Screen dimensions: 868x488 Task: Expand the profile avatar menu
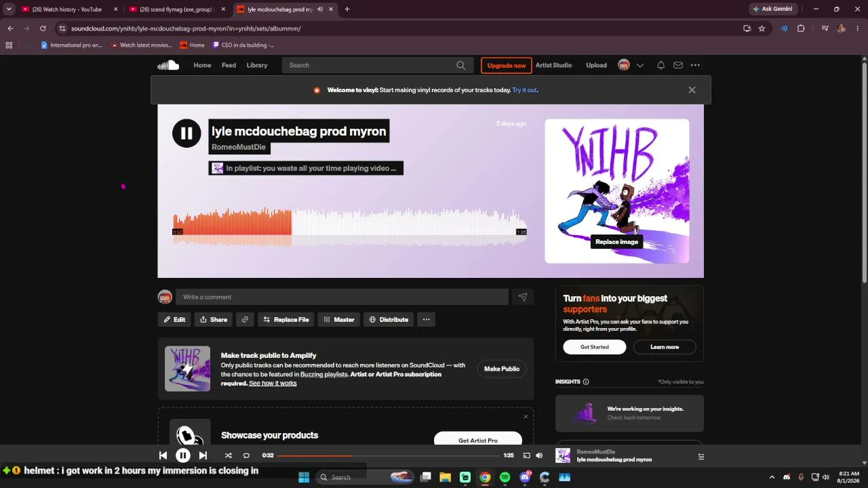tap(630, 65)
